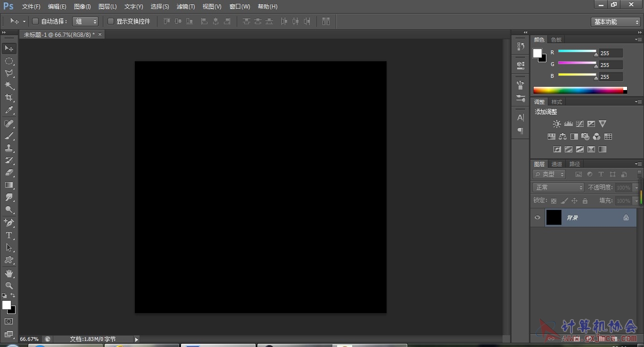
Task: Select the Polygonal Lasso tool
Action: (9, 73)
